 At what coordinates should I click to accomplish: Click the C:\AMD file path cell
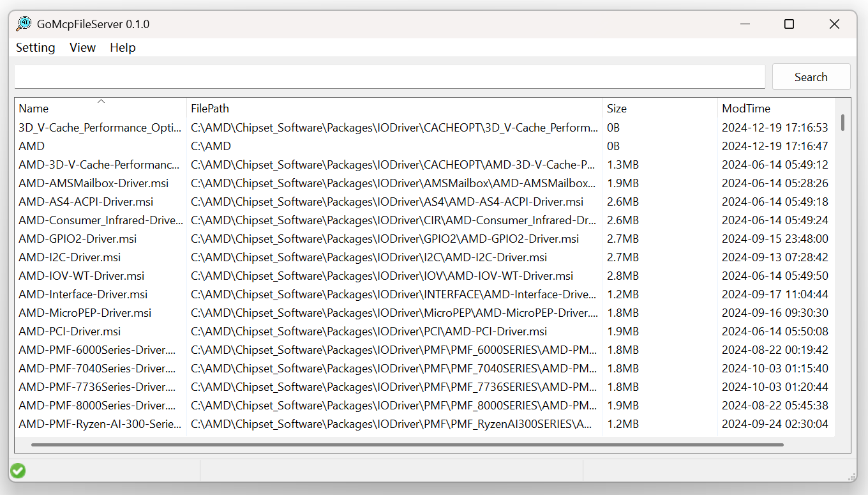click(x=211, y=146)
